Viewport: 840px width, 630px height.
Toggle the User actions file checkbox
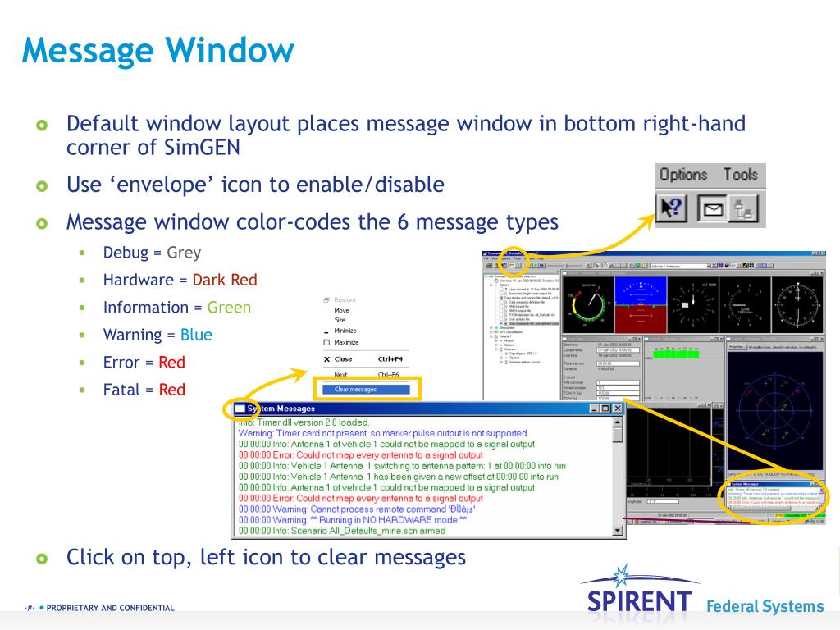point(501,319)
